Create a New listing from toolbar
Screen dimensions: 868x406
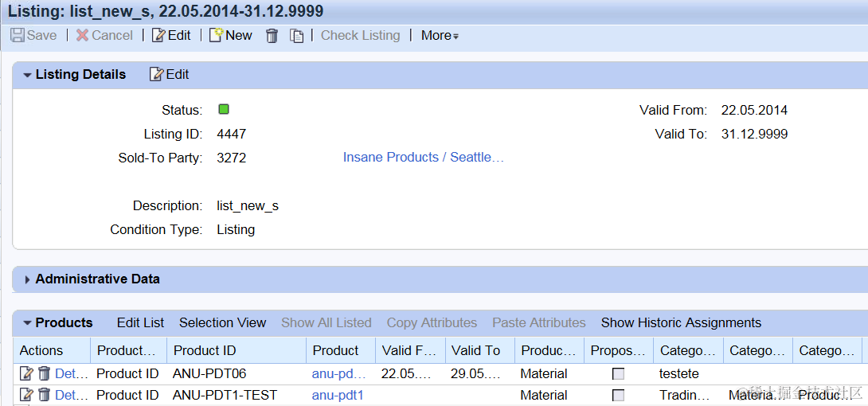point(231,35)
